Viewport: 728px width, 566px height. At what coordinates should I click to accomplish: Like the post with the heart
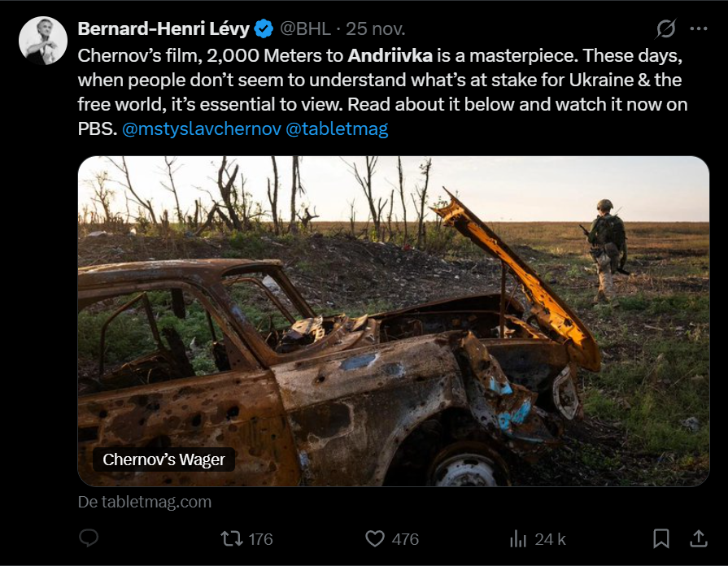pos(375,538)
